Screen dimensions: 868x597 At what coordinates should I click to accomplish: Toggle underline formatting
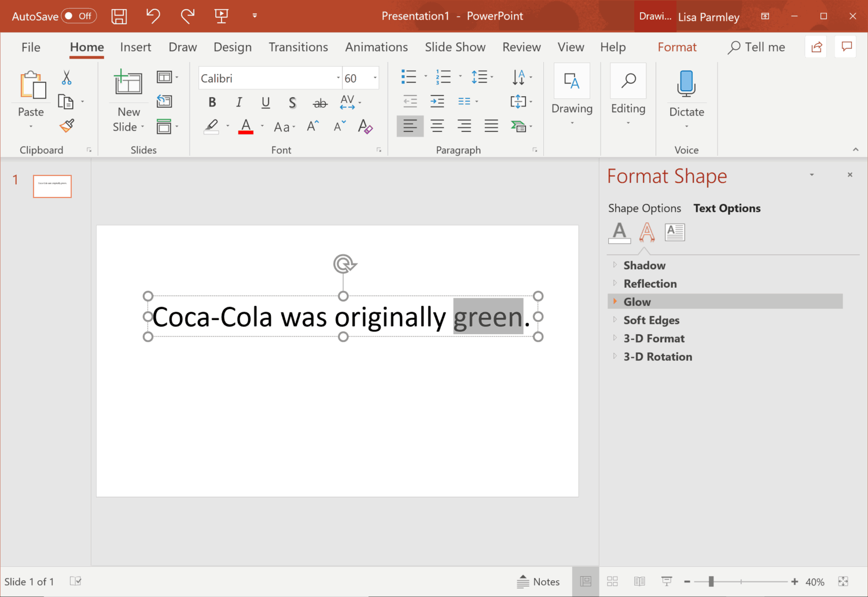pos(266,102)
